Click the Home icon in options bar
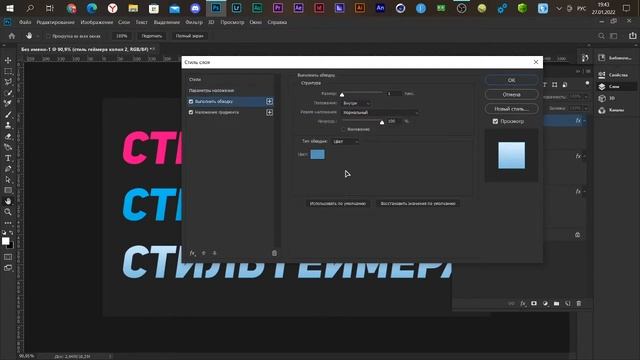Image resolution: width=640 pixels, height=360 pixels. tap(12, 36)
